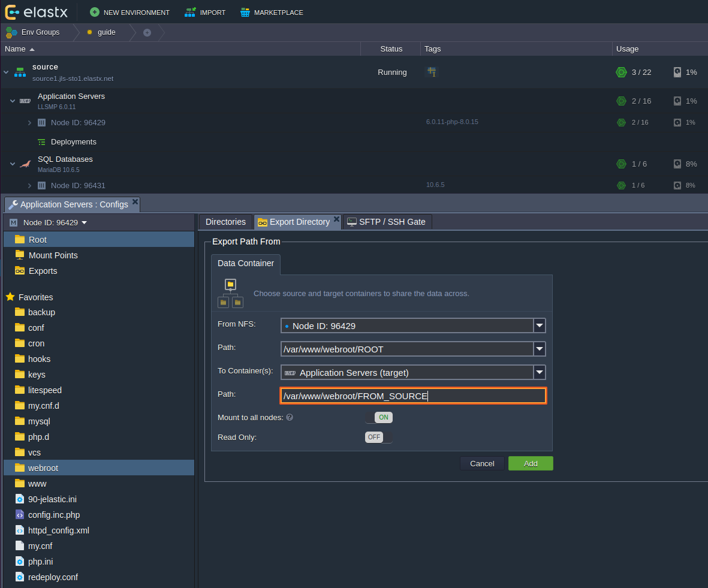Click the Cancel button
708x588 pixels.
[x=482, y=463]
